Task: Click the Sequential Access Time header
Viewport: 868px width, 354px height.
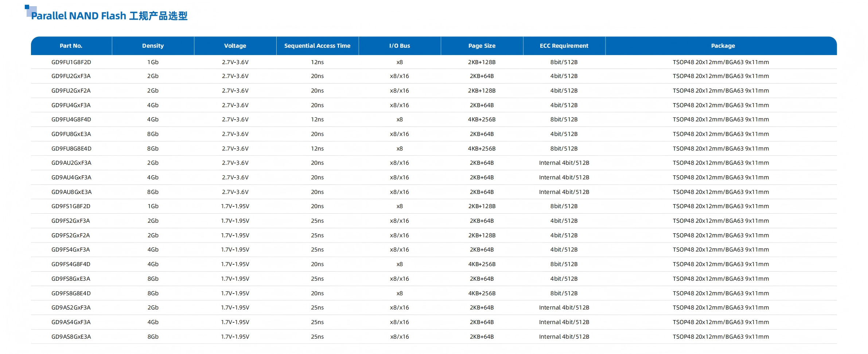Action: point(317,46)
